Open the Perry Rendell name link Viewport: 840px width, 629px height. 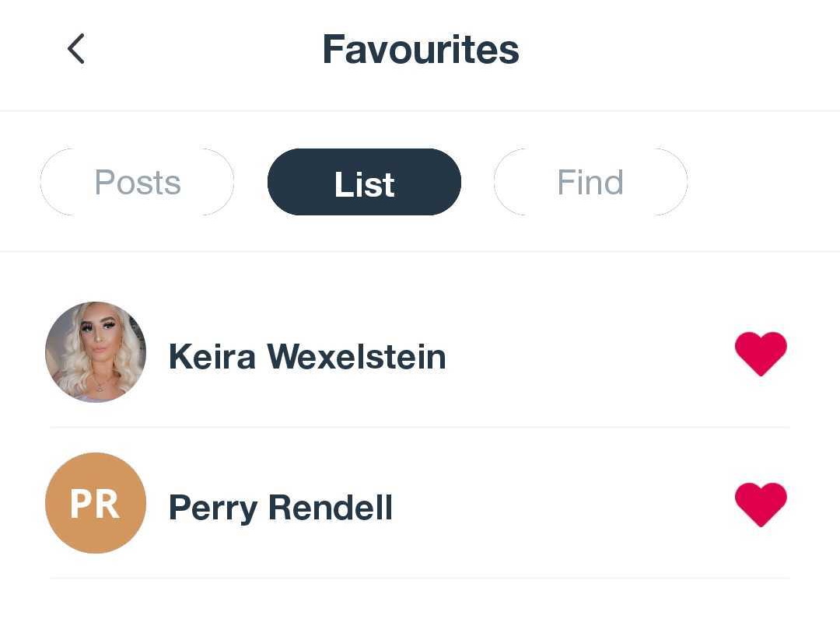(x=281, y=508)
